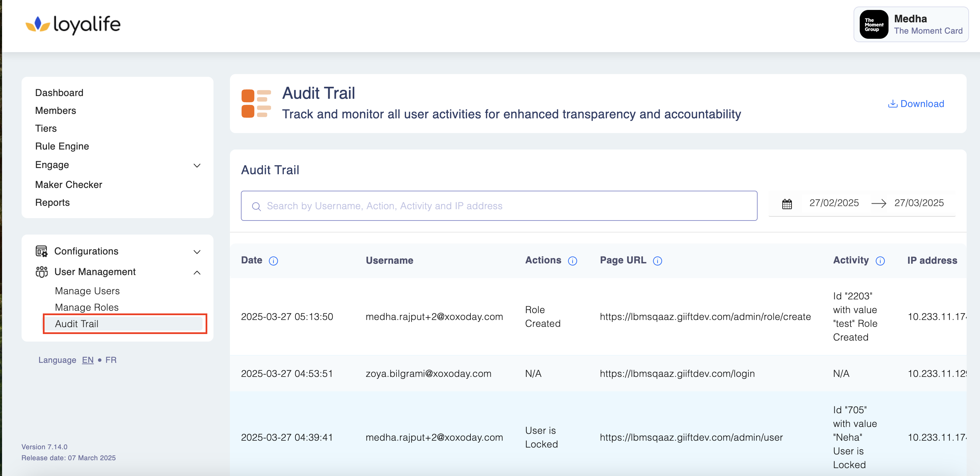Viewport: 980px width, 476px height.
Task: Select EN language option
Action: coord(87,360)
